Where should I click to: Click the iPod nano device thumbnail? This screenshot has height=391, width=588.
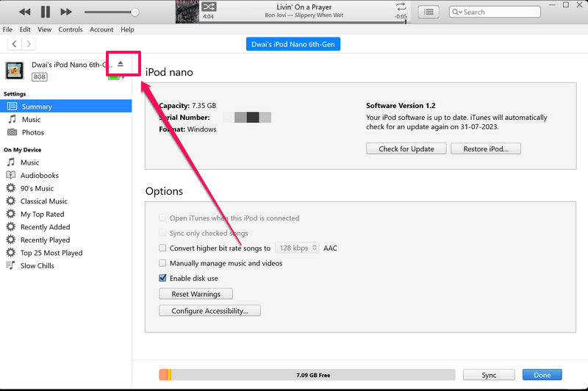[15, 71]
